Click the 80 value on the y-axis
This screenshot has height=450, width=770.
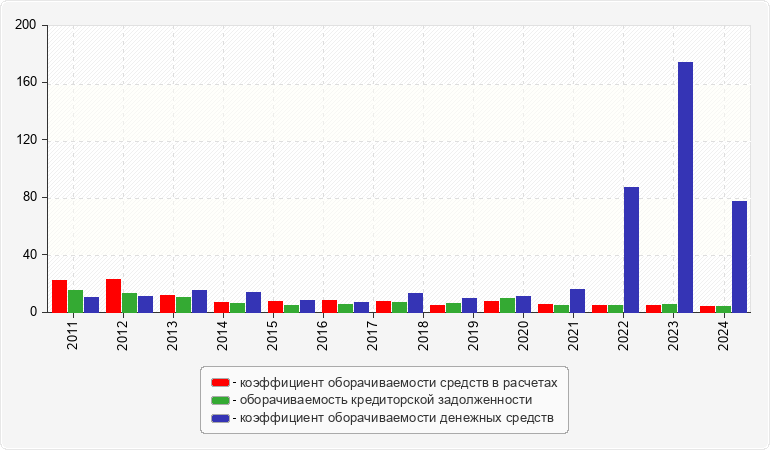click(30, 198)
